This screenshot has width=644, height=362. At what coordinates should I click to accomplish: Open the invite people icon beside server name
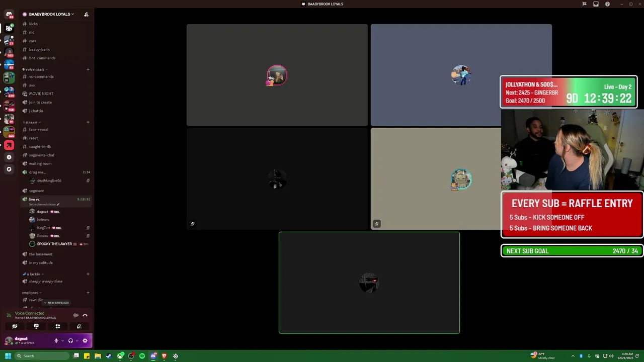click(x=86, y=14)
